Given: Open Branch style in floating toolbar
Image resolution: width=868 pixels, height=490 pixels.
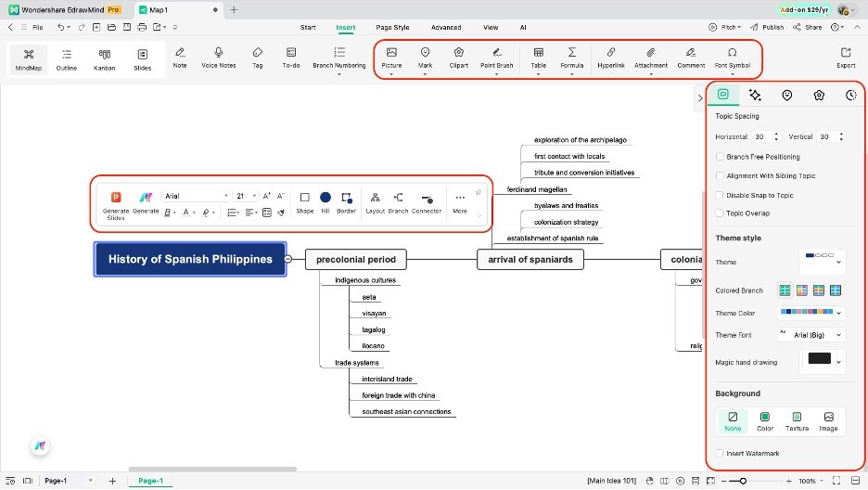Looking at the screenshot, I should click(398, 202).
